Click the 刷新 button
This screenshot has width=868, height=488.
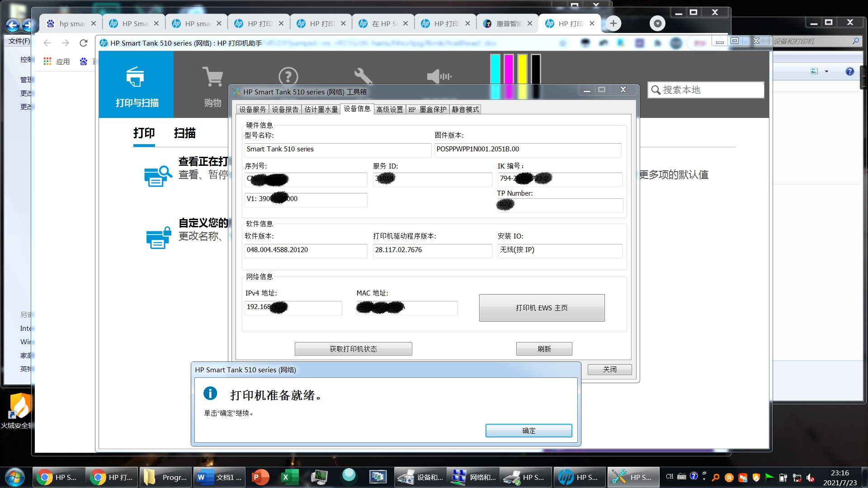(544, 349)
